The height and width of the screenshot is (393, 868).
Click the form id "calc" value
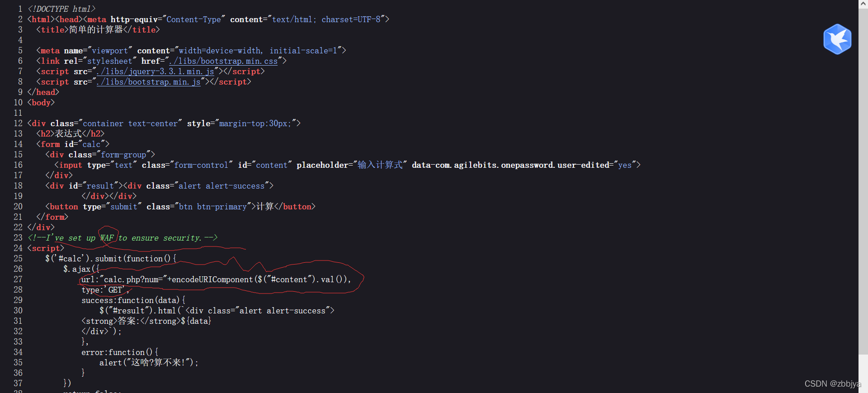(x=92, y=144)
